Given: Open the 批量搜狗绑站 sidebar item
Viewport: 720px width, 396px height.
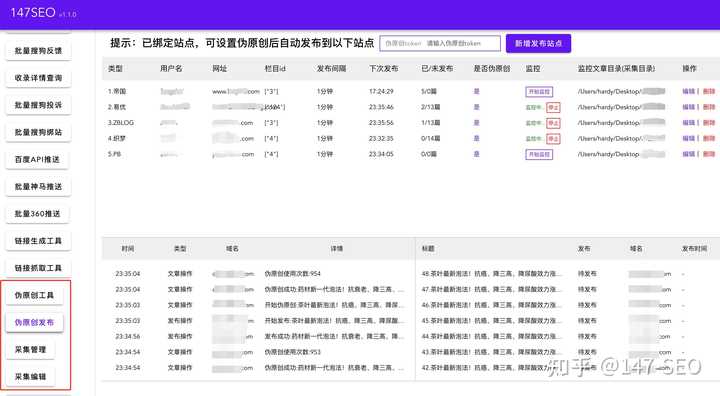Looking at the screenshot, I should [x=38, y=132].
